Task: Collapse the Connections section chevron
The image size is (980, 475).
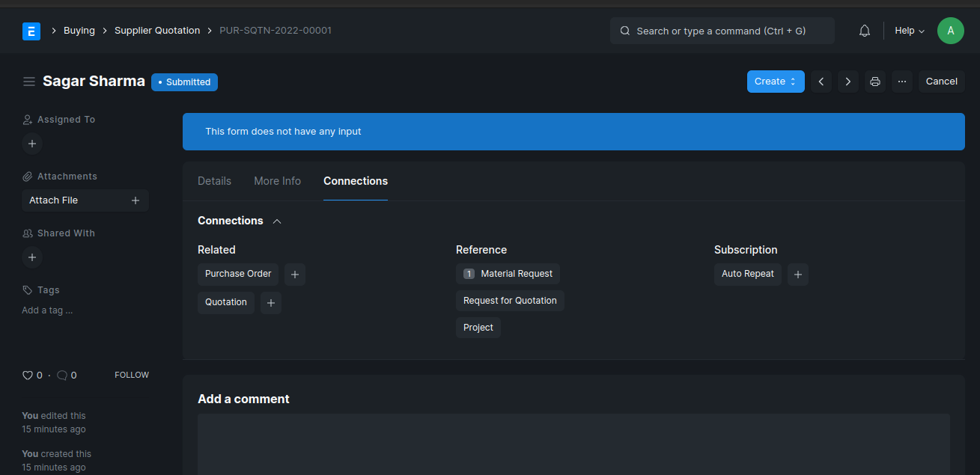Action: point(276,221)
